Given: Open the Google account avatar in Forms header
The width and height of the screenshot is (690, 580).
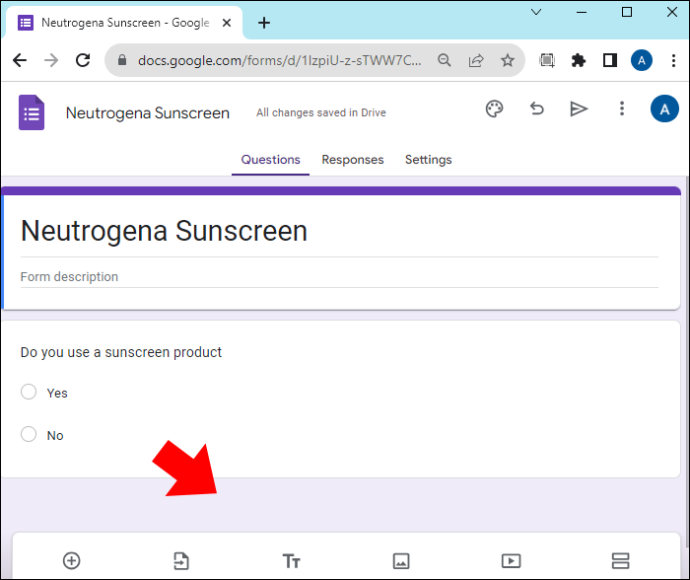Looking at the screenshot, I should pyautogui.click(x=664, y=109).
